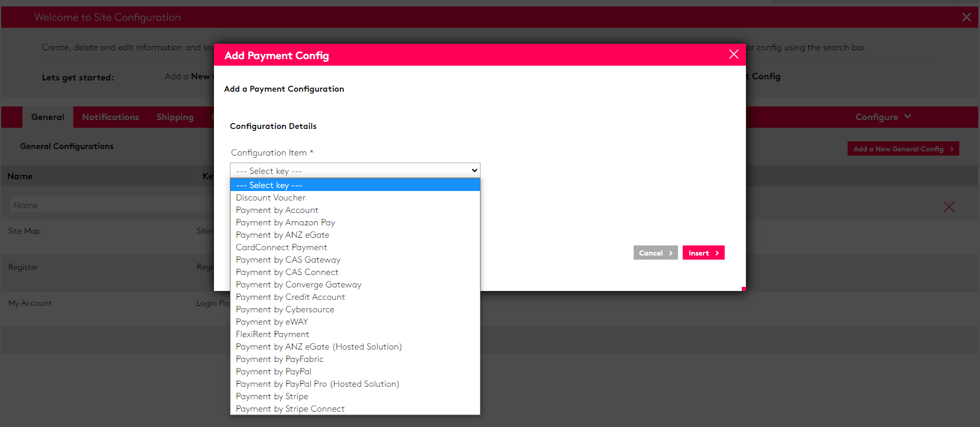Choose CardConnect Payment option
The height and width of the screenshot is (427, 980).
coord(355,247)
